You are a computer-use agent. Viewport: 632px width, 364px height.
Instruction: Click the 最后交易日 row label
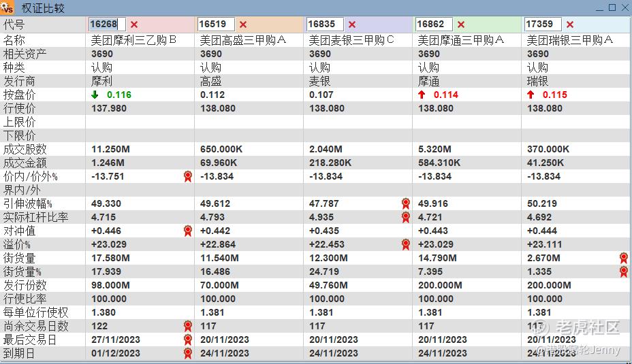[x=30, y=340]
